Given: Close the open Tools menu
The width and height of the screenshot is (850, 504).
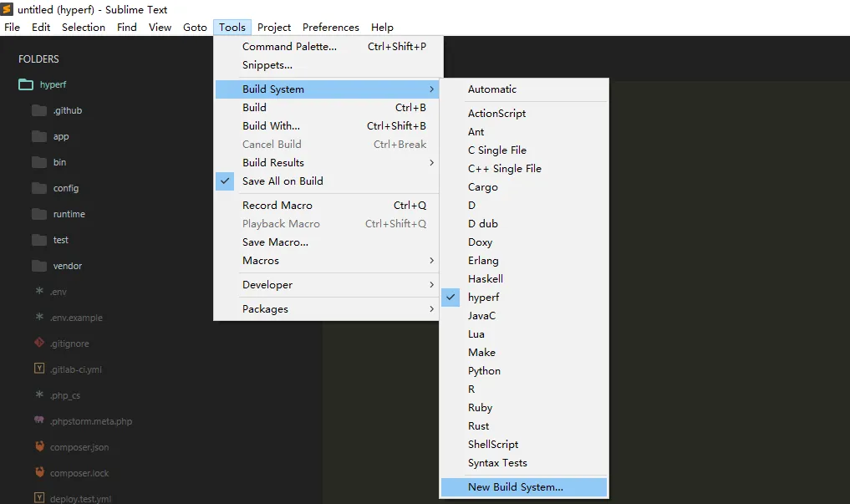Looking at the screenshot, I should (x=232, y=27).
